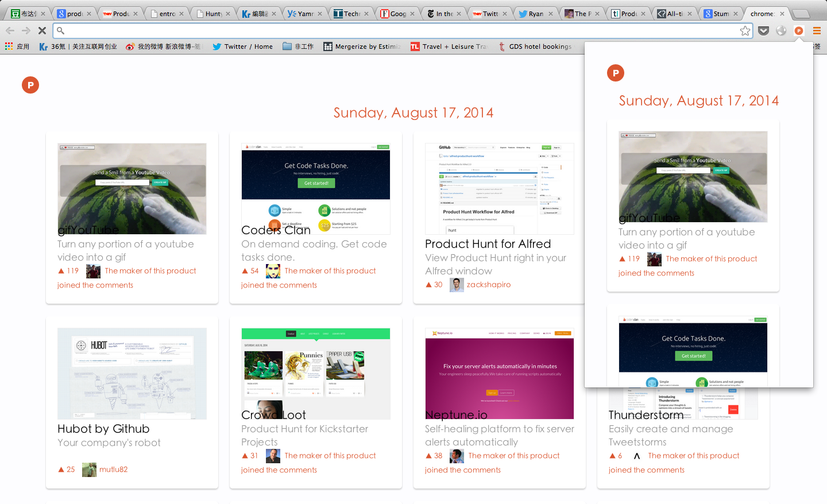
Task: Switch to the Yamr tab
Action: (305, 13)
